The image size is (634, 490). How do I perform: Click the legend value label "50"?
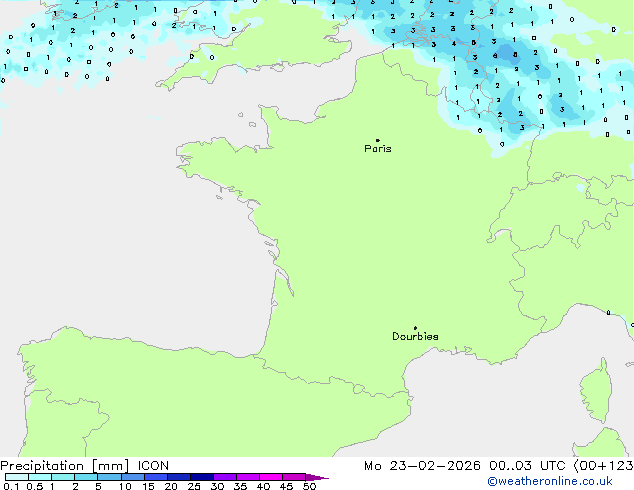309,486
